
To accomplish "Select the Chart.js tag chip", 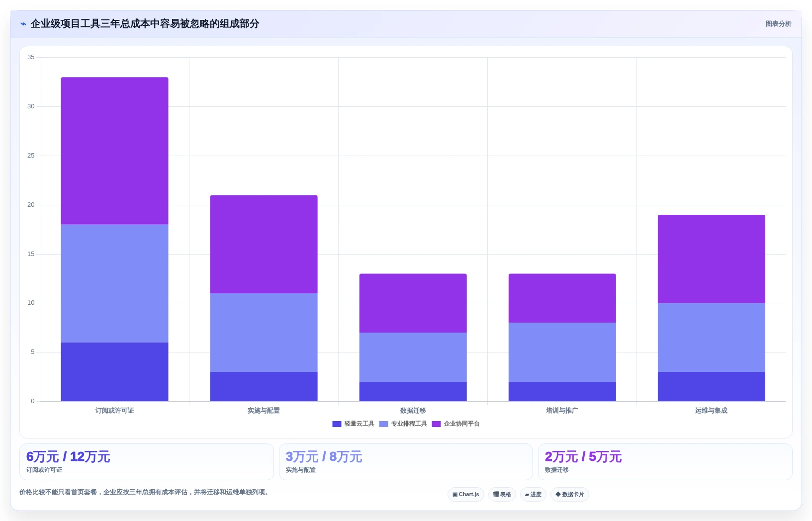I will 466,495.
